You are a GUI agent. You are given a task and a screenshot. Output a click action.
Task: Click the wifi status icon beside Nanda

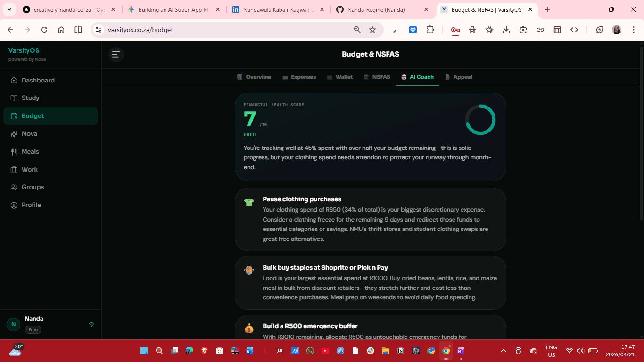click(91, 324)
